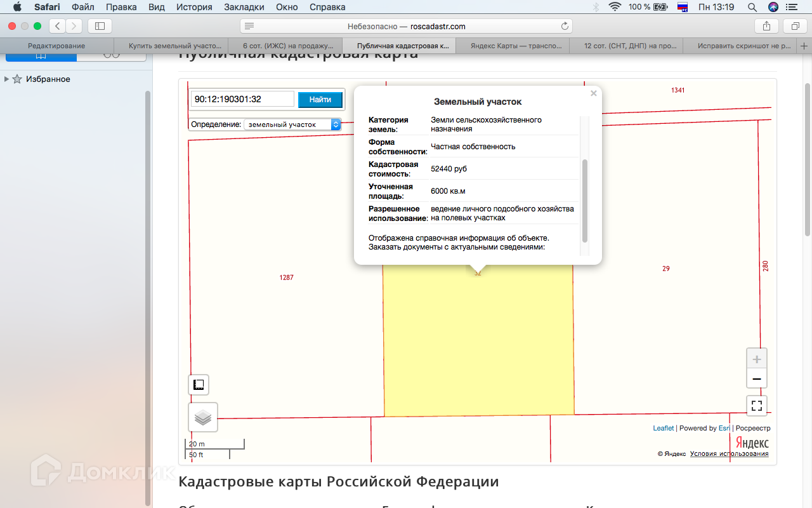Switch to the Редактирование tab
This screenshot has width=812, height=508.
(56, 46)
